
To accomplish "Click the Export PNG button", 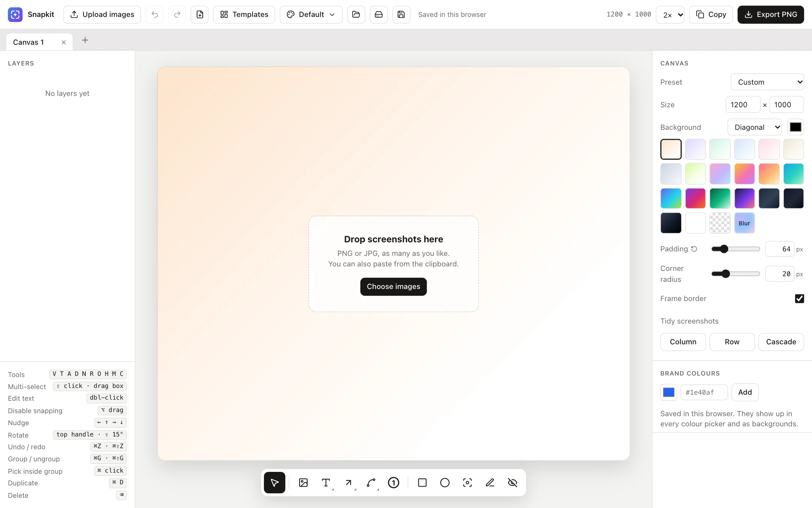I will click(771, 14).
